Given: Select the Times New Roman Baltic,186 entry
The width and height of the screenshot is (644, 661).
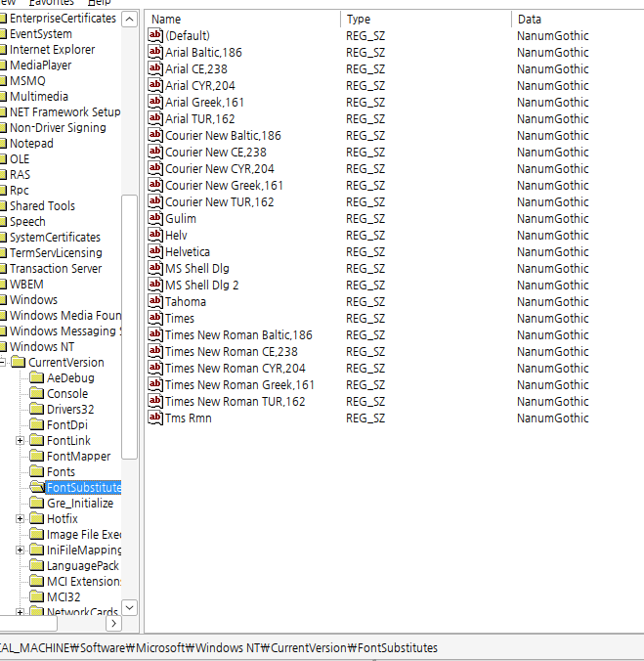Looking at the screenshot, I should (238, 335).
